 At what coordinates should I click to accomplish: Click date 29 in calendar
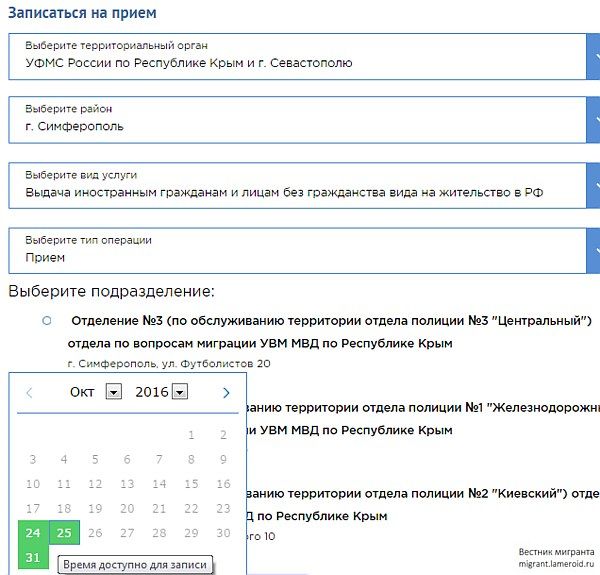tap(191, 533)
